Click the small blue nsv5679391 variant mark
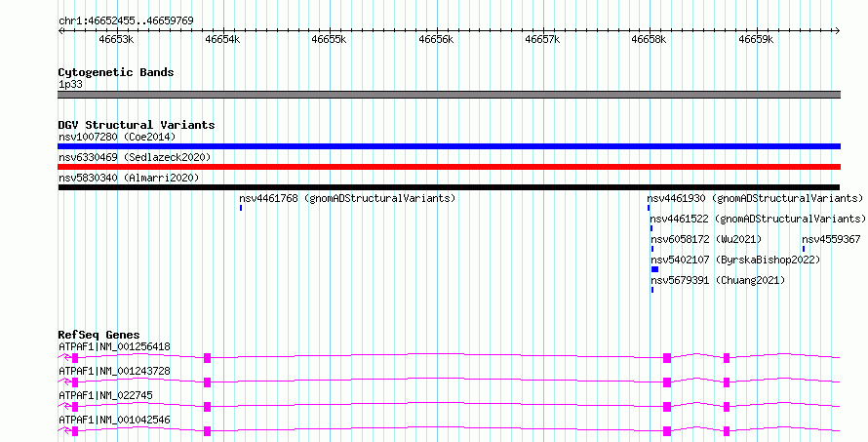 point(652,290)
